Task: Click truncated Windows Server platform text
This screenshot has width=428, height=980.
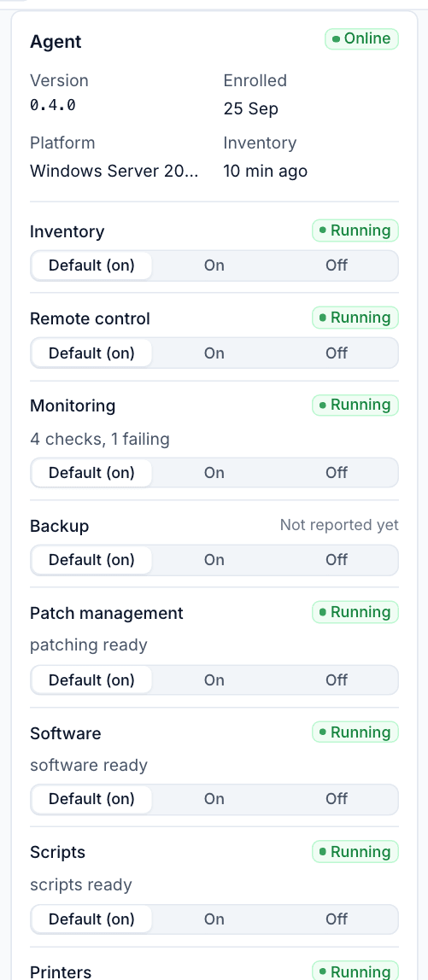Action: pos(114,172)
